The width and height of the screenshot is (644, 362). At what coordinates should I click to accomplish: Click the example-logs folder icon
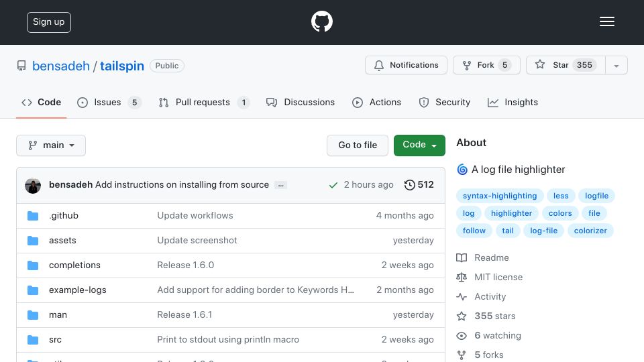coord(33,290)
